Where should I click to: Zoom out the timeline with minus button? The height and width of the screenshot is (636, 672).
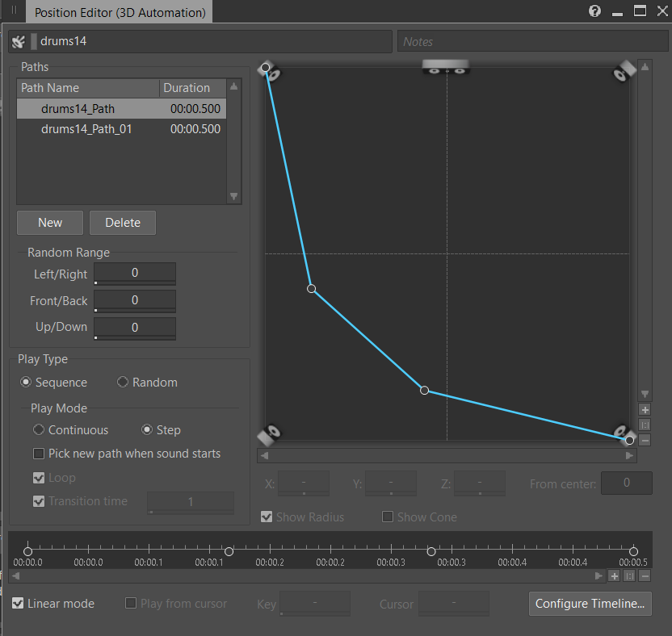coord(645,576)
